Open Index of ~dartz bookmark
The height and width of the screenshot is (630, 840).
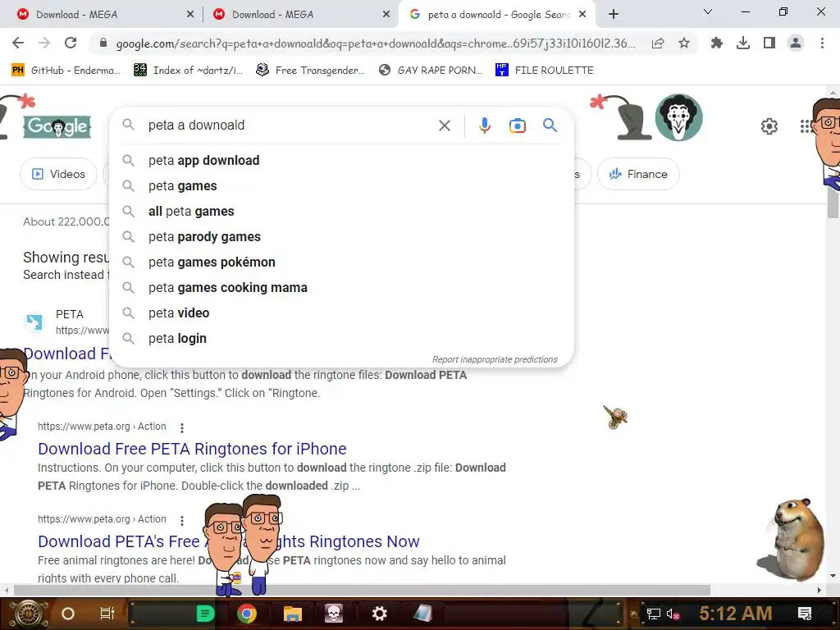pyautogui.click(x=188, y=71)
